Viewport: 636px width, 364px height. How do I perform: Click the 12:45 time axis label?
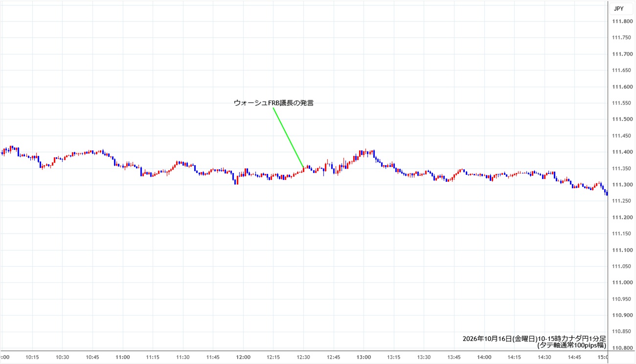333,357
